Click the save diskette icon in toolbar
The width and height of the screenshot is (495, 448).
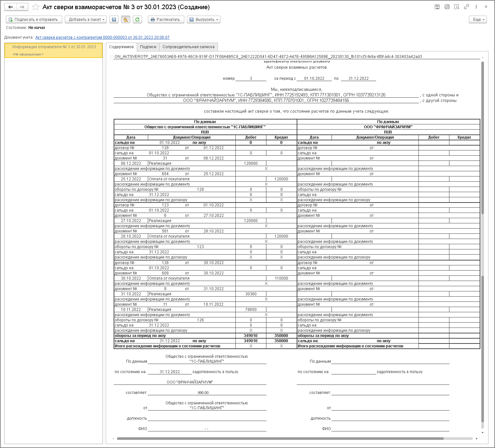[x=114, y=20]
